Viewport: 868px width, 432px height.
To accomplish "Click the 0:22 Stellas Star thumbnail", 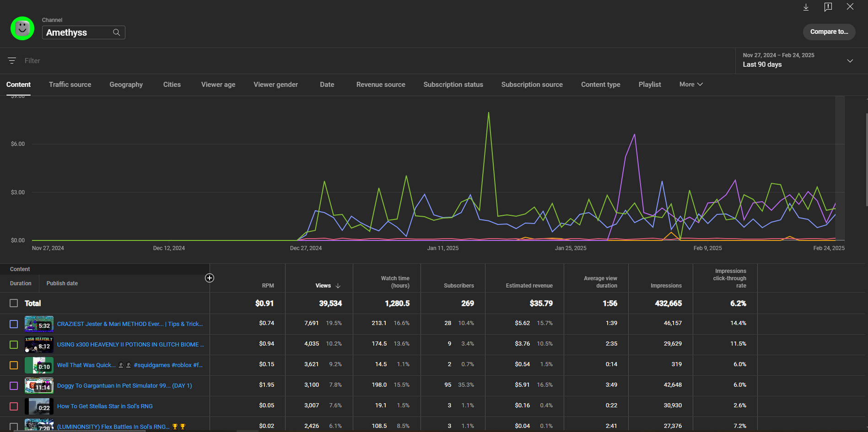I will [x=39, y=406].
